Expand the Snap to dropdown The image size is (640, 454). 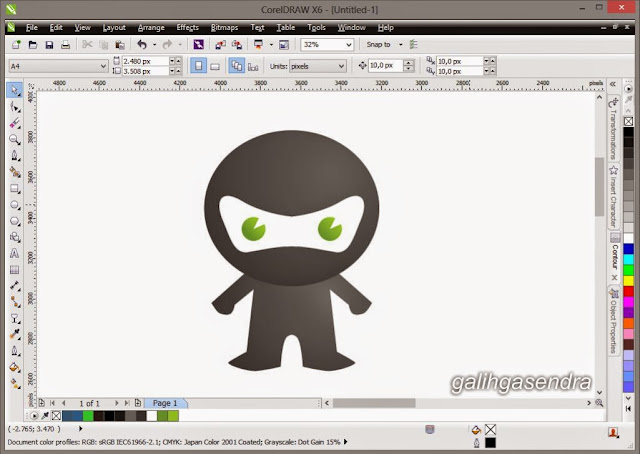click(400, 45)
